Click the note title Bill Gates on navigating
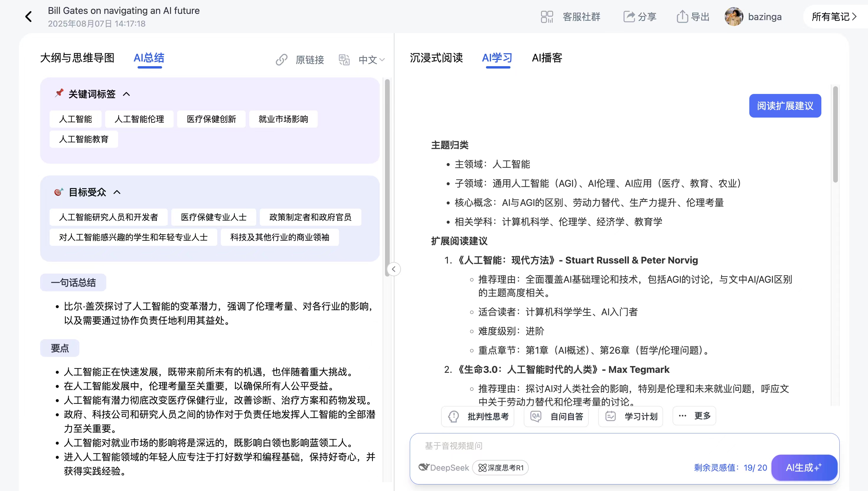Viewport: 868px width, 491px height. (x=124, y=10)
